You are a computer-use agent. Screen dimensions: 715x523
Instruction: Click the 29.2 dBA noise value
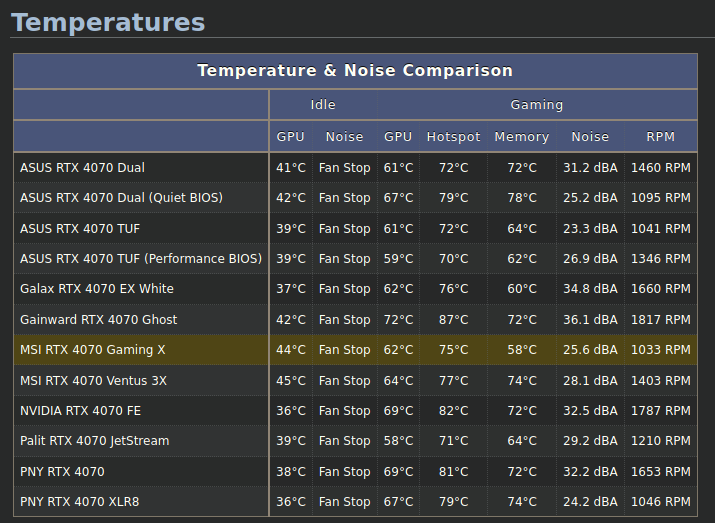590,441
